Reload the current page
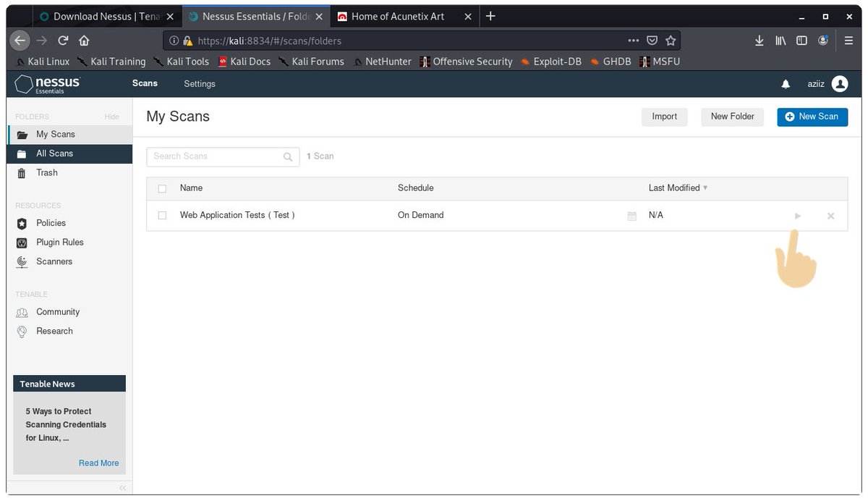 pyautogui.click(x=63, y=41)
